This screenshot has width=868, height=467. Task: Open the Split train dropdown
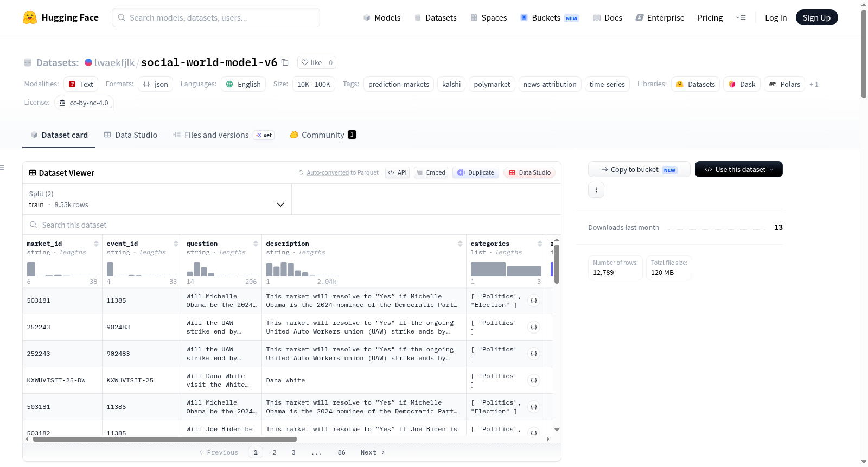pyautogui.click(x=157, y=199)
